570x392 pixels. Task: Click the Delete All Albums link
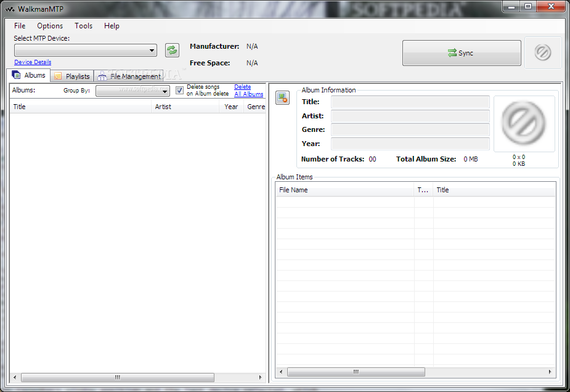click(249, 90)
